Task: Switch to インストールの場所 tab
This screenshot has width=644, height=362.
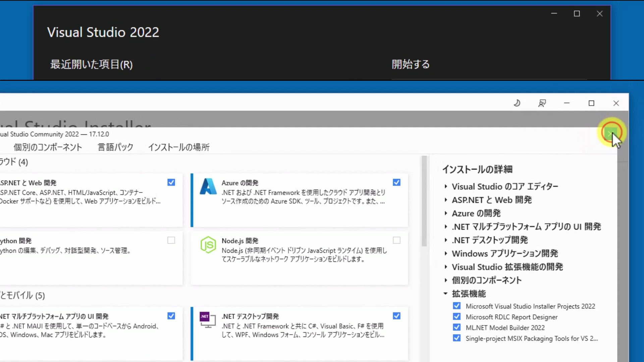Action: tap(179, 147)
